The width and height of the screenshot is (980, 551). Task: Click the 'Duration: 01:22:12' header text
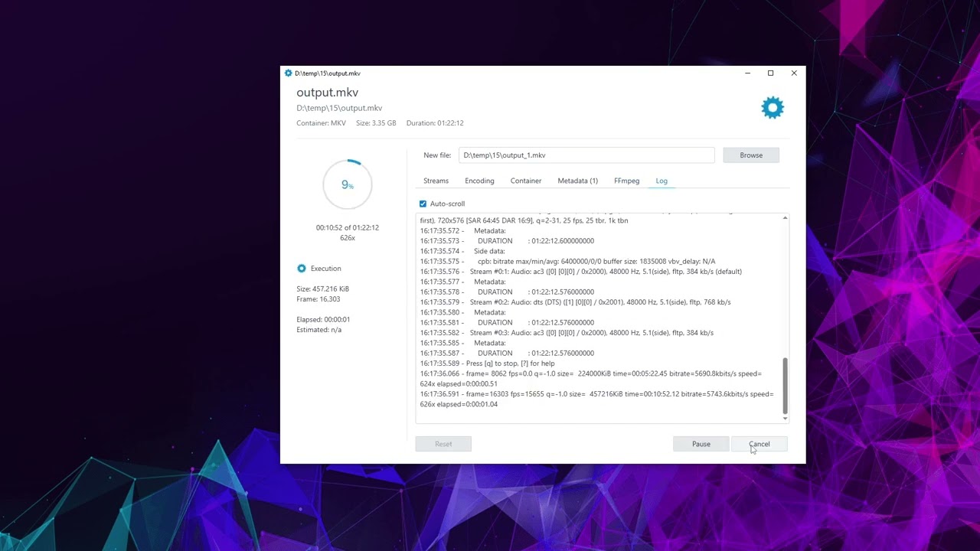pos(435,123)
